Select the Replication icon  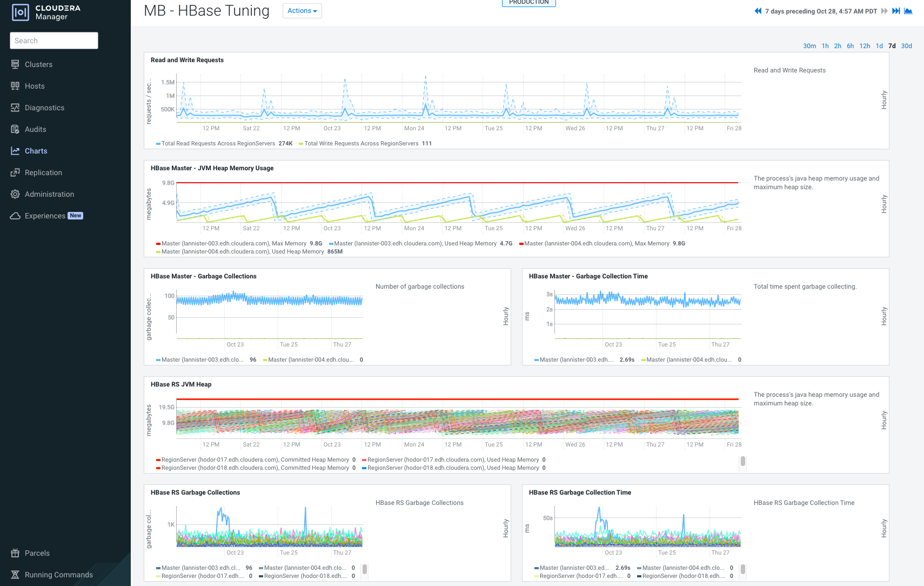(x=15, y=172)
